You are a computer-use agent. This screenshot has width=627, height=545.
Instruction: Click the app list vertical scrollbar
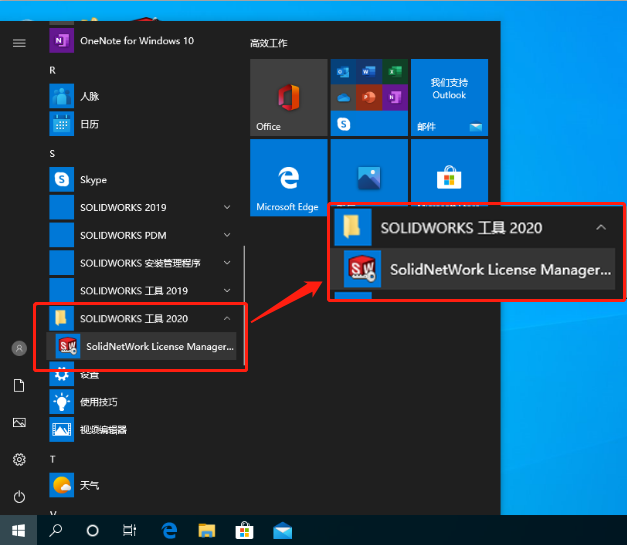pyautogui.click(x=244, y=305)
